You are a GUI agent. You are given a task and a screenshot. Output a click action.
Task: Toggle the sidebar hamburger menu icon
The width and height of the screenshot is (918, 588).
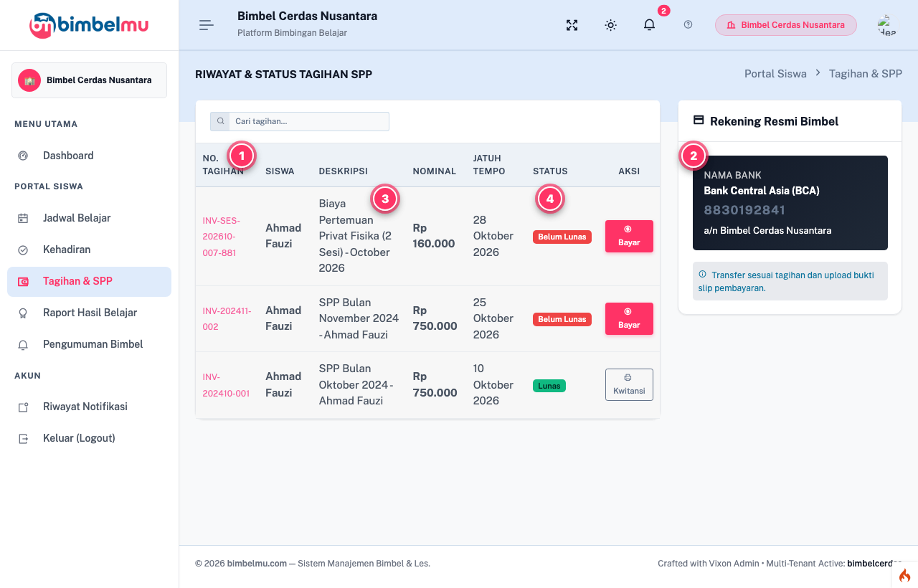207,25
